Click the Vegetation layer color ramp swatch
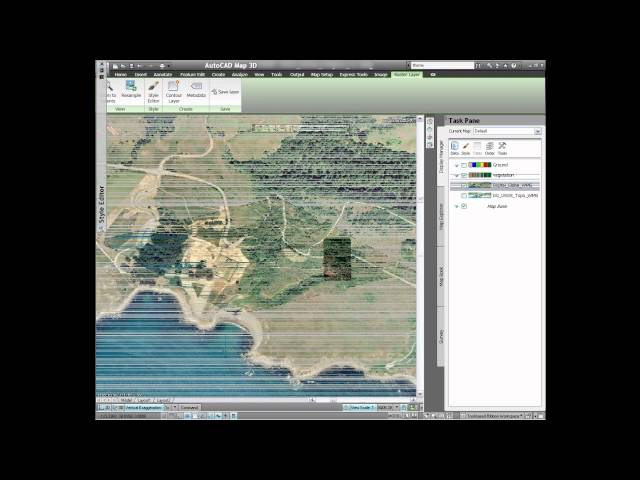Image resolution: width=640 pixels, height=480 pixels. 480,175
